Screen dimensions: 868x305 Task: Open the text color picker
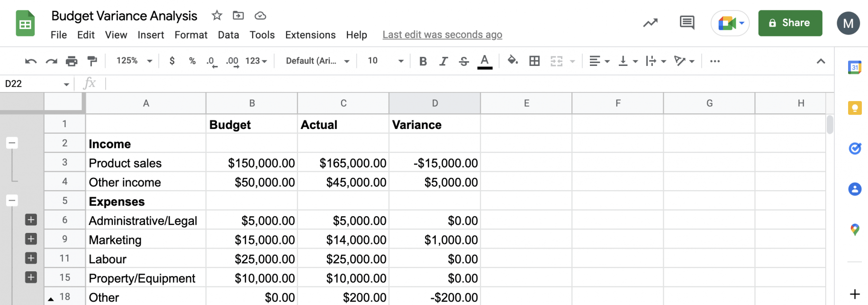tap(485, 62)
